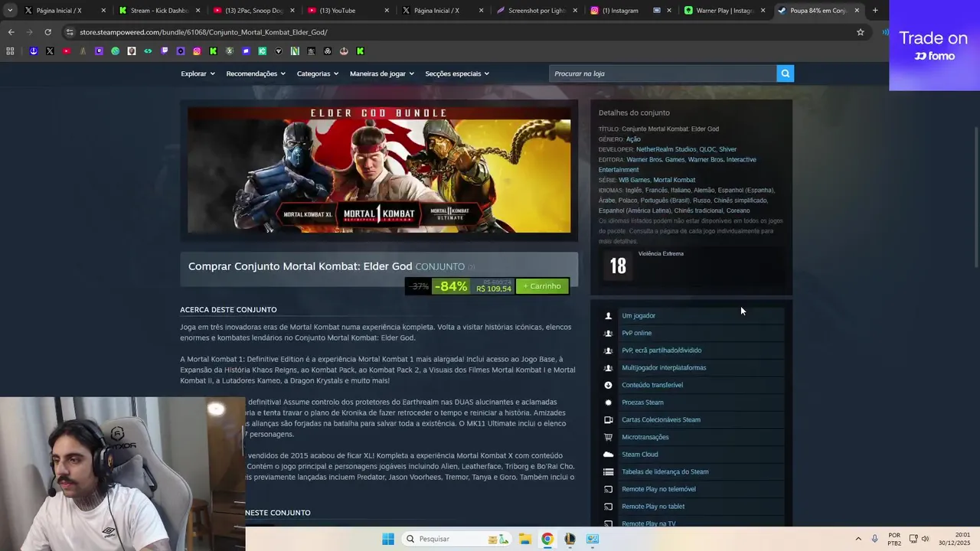Open the YouTube bookmark in bookmarks bar
The height and width of the screenshot is (551, 980).
67,51
